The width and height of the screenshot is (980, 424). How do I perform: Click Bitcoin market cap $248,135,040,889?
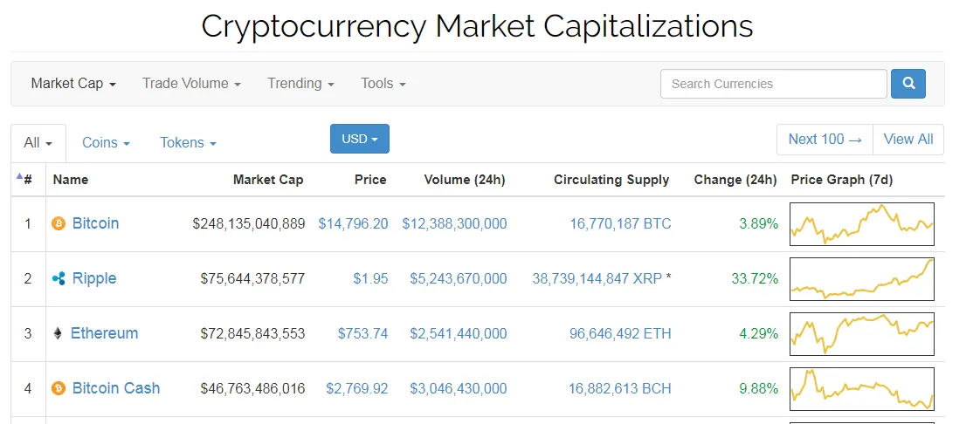[249, 223]
